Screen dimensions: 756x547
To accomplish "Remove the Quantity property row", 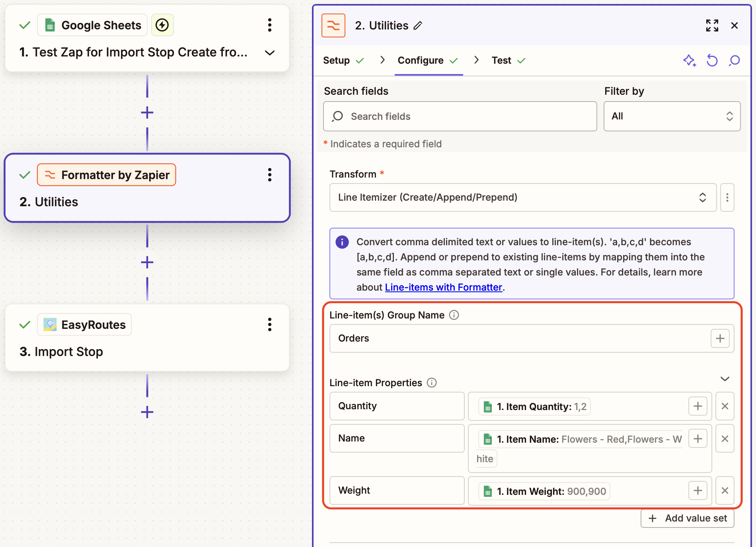I will (x=725, y=406).
